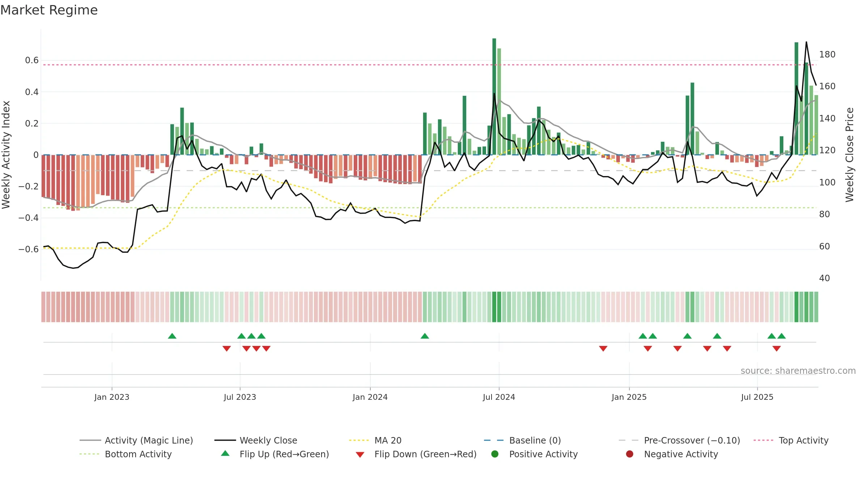Click the Jul 2025 axis label
The height and width of the screenshot is (488, 868).
(x=757, y=397)
